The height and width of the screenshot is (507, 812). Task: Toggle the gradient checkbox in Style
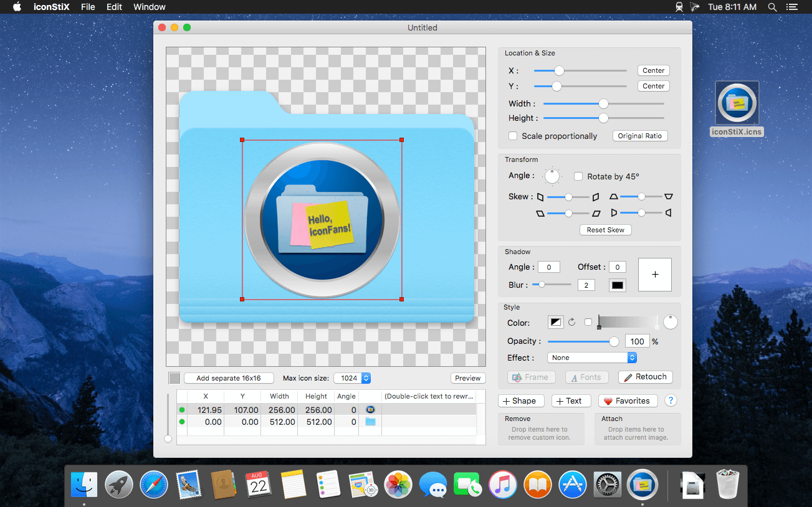[x=588, y=322]
